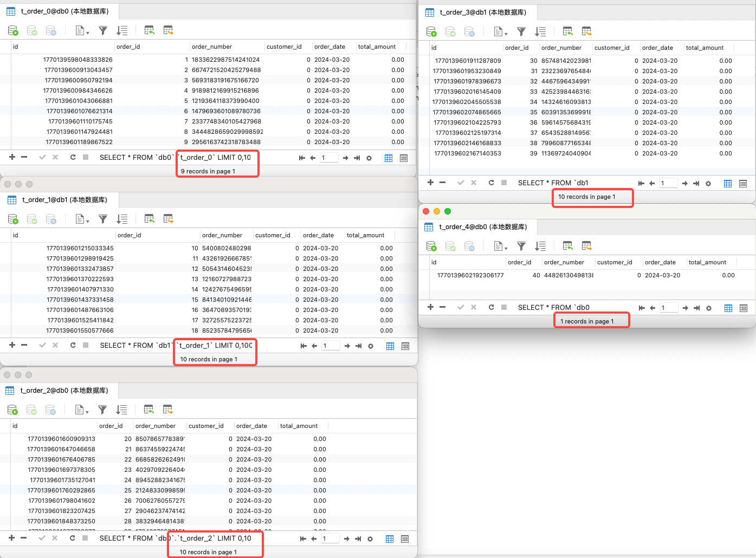Go to next page in t_order_2

[x=345, y=538]
